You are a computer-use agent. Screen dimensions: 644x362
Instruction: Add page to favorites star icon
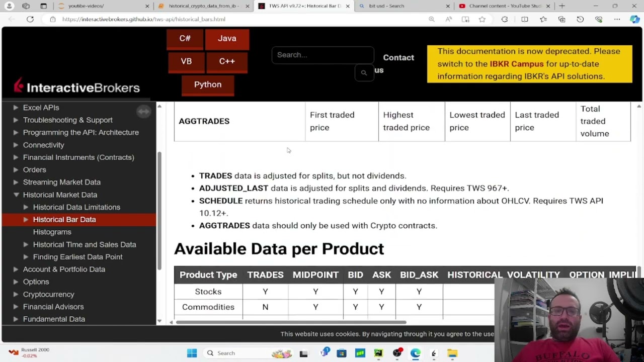pos(482,19)
